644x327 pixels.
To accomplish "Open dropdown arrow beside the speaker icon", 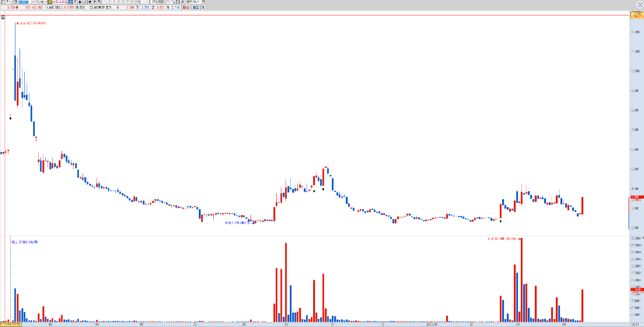I will (46, 2).
